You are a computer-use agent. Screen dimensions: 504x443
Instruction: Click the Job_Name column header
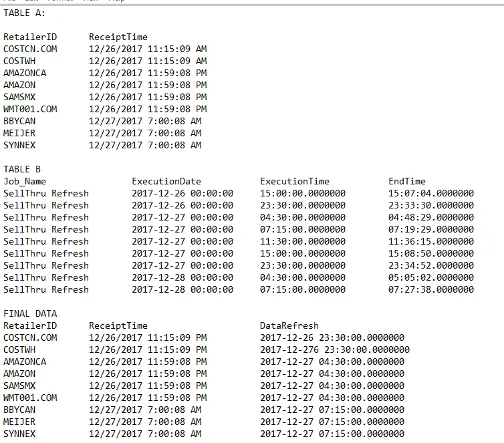25,182
